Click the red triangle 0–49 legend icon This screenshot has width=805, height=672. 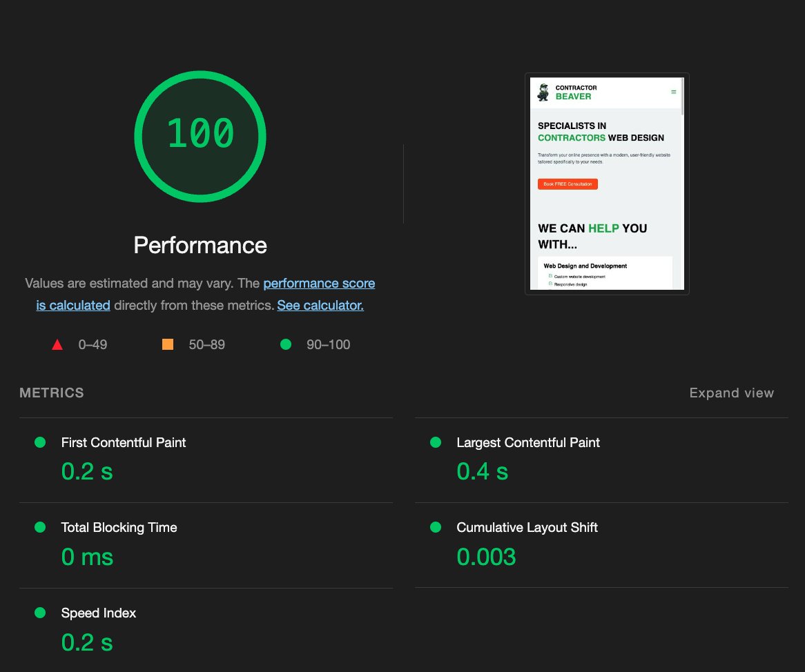point(57,344)
